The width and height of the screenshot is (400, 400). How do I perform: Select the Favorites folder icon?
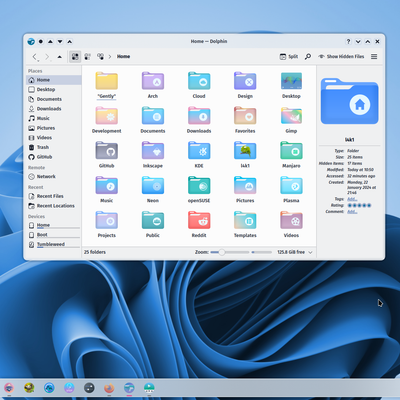245,116
